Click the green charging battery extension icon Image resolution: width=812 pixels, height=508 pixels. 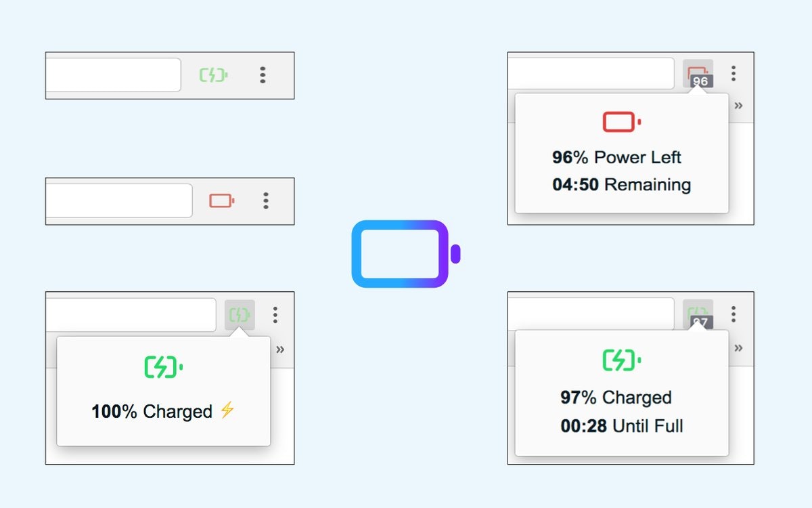(213, 75)
